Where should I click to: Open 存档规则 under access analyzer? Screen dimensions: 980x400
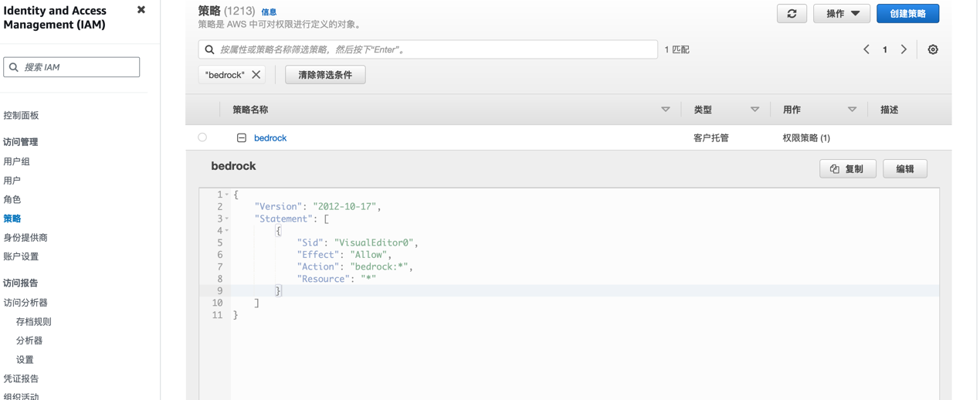coord(34,322)
